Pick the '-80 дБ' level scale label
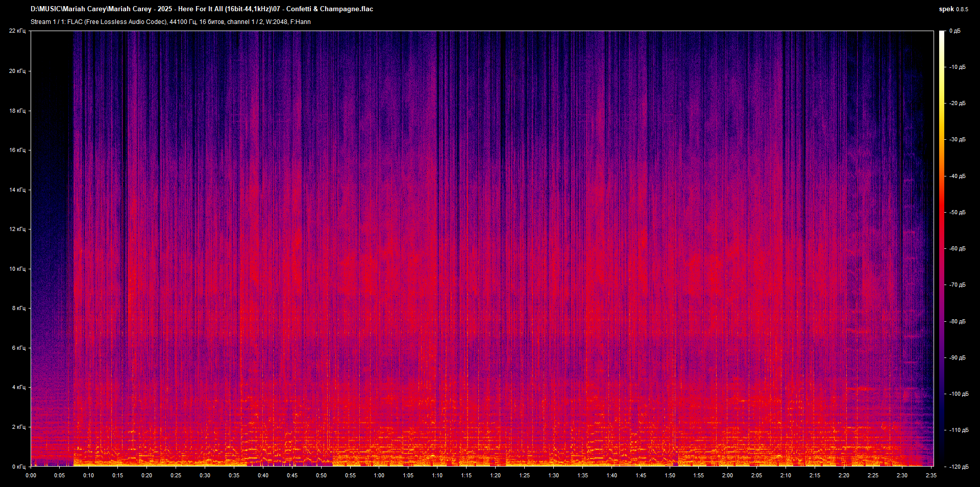The image size is (980, 487). tap(958, 322)
